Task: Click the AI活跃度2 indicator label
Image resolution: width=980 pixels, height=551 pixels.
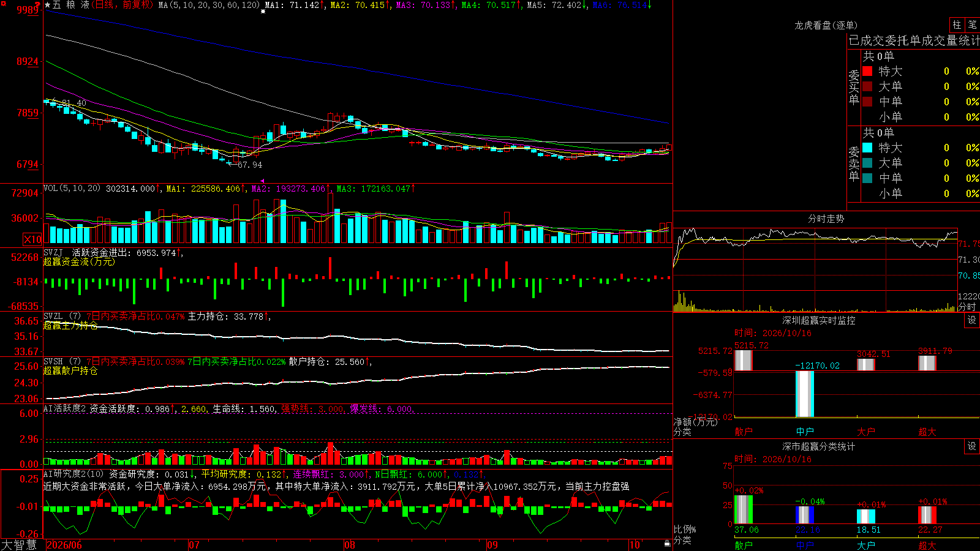Action: (65, 408)
